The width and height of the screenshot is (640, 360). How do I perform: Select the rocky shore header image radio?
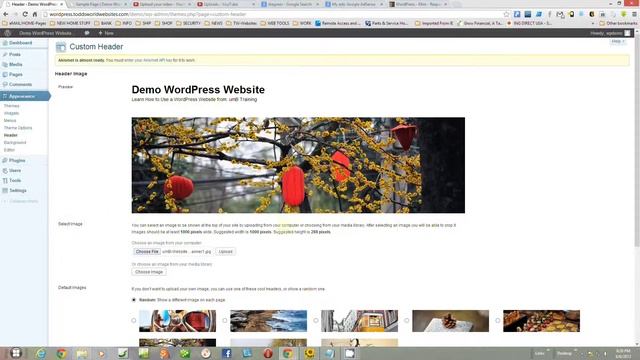tap(224, 320)
